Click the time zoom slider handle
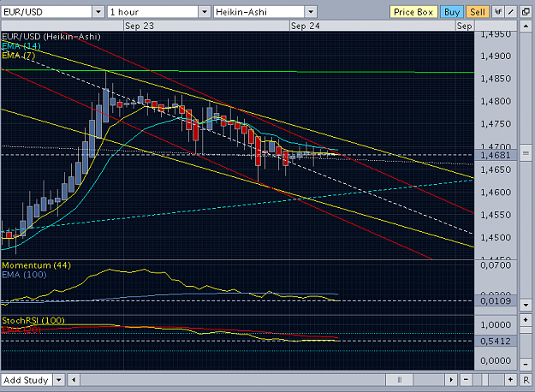535x392 pixels. (485, 380)
